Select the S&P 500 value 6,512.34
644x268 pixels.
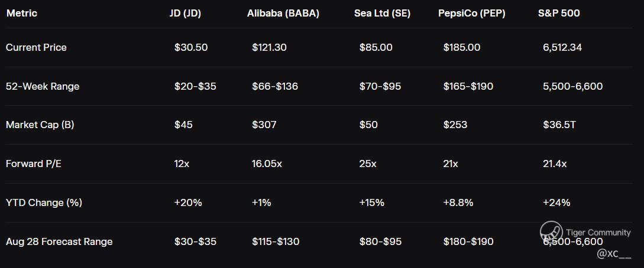pyautogui.click(x=562, y=47)
